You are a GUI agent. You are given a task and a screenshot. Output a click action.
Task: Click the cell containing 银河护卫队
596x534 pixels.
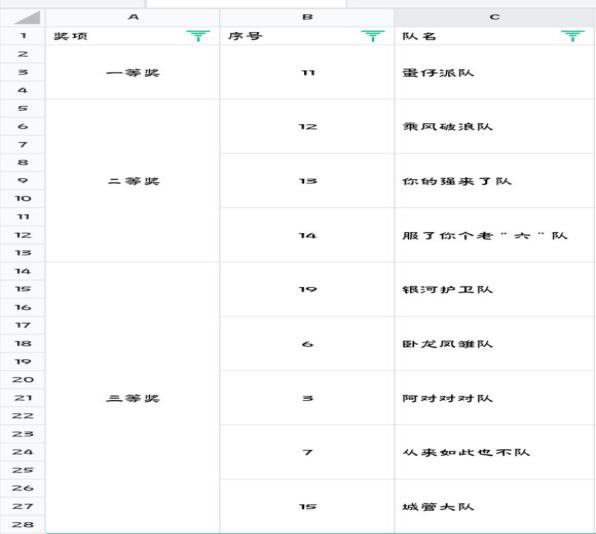494,289
